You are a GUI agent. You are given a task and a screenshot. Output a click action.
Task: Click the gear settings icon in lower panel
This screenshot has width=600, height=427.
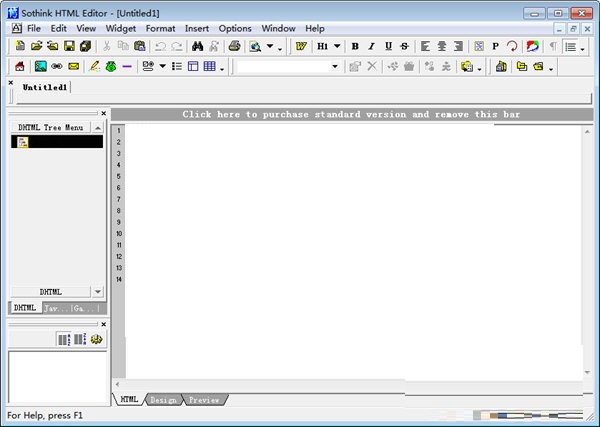point(96,339)
